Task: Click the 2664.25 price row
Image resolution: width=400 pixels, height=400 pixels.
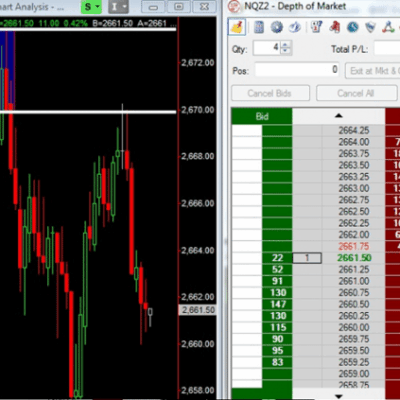Action: coord(354,130)
